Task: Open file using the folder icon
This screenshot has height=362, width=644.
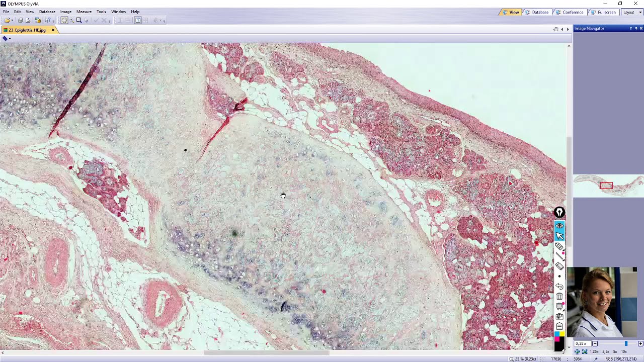Action: point(7,20)
